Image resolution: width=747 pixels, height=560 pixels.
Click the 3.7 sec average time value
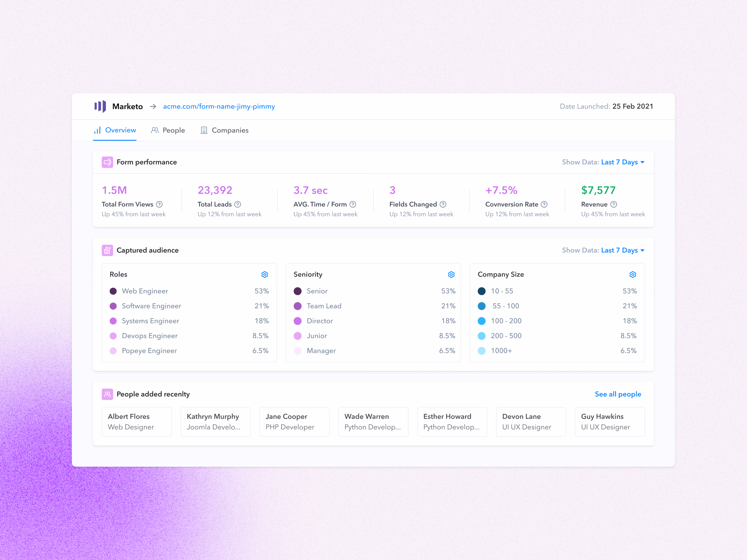tap(310, 190)
